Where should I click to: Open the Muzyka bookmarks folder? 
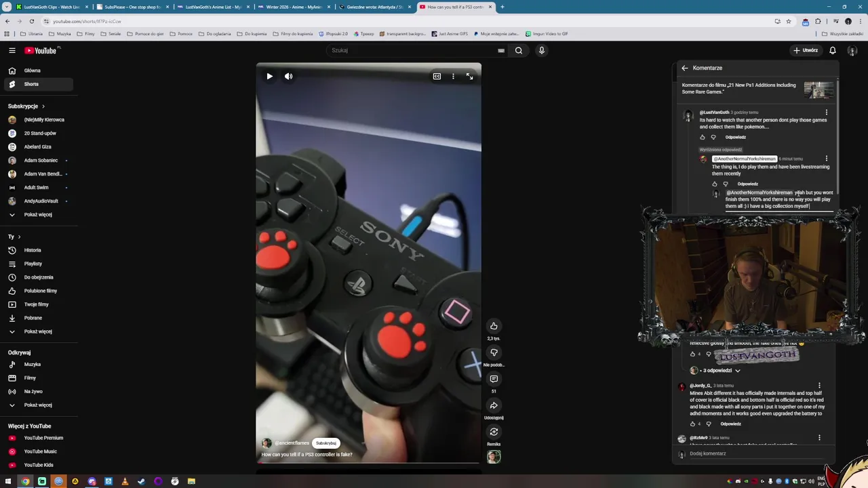coord(60,33)
